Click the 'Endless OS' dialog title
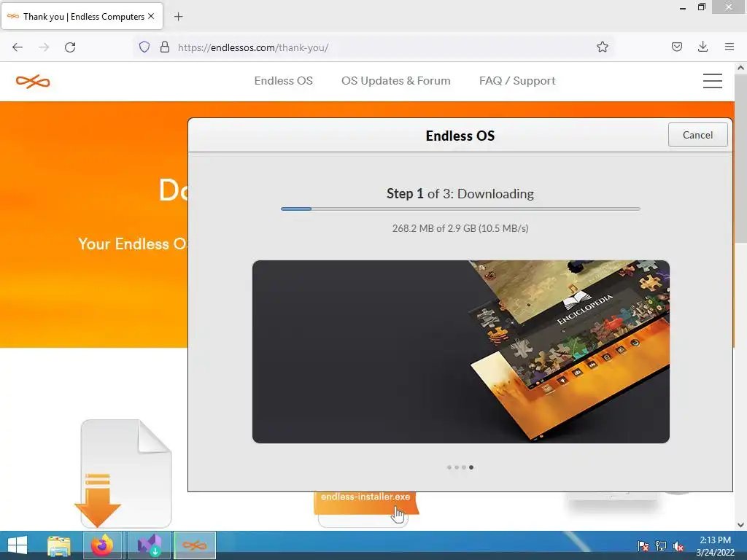This screenshot has width=747, height=560. (x=460, y=136)
